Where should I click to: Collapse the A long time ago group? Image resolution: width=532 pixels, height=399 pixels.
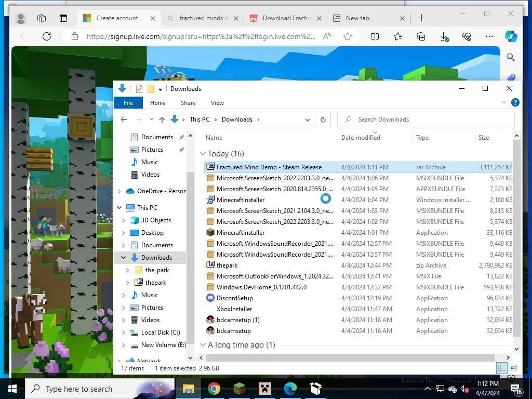[203, 345]
